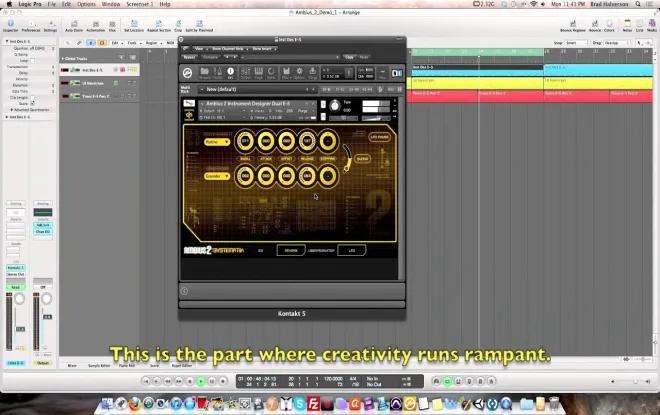The height and width of the screenshot is (415, 660).
Task: Click the Flex toolbar icon
Action: (112, 25)
